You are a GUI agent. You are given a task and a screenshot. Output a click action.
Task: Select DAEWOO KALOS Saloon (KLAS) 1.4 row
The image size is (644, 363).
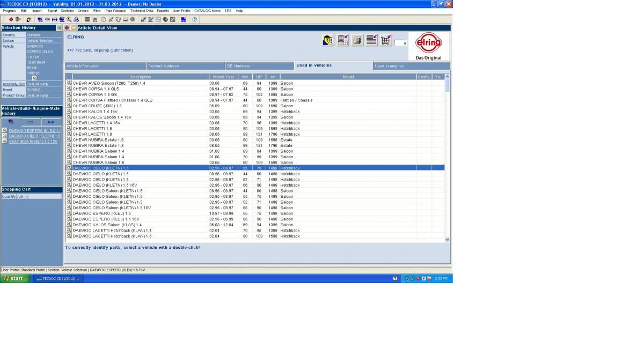[255, 225]
